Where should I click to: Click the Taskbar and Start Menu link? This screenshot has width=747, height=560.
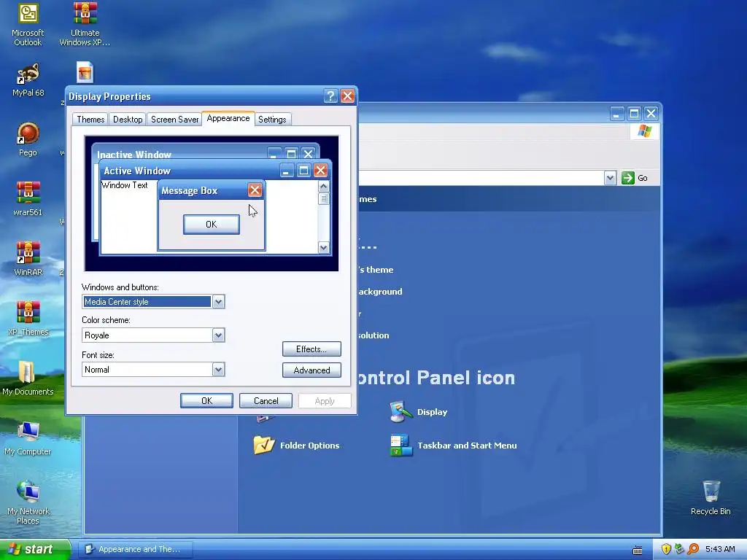[467, 446]
